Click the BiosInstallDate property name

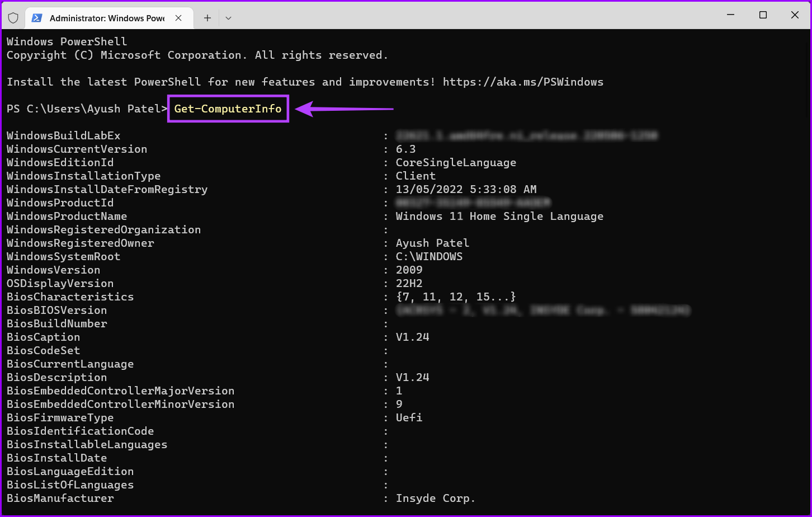pos(57,458)
